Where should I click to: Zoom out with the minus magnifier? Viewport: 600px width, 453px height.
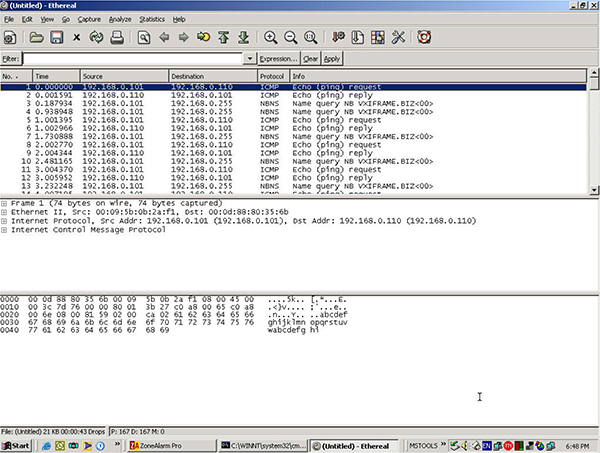290,37
